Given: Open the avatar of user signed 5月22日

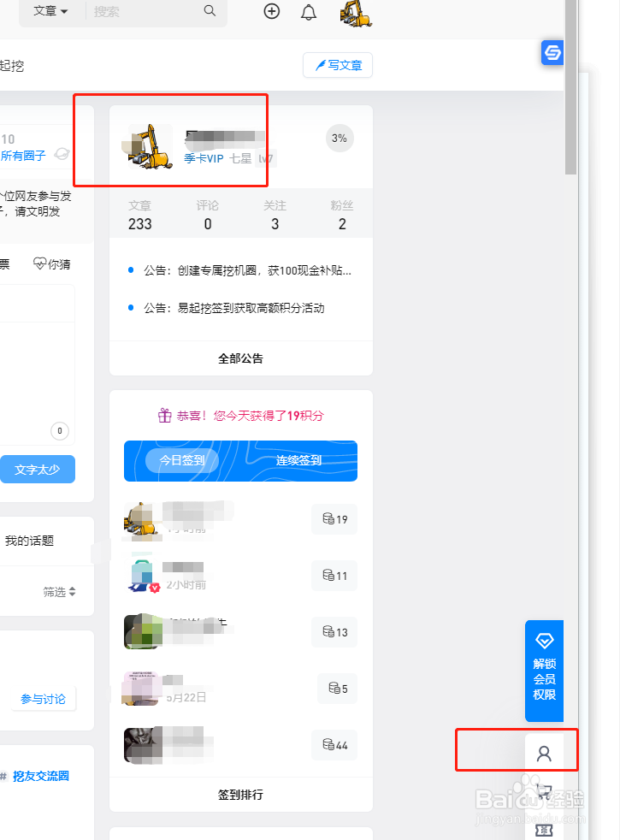Looking at the screenshot, I should (141, 689).
